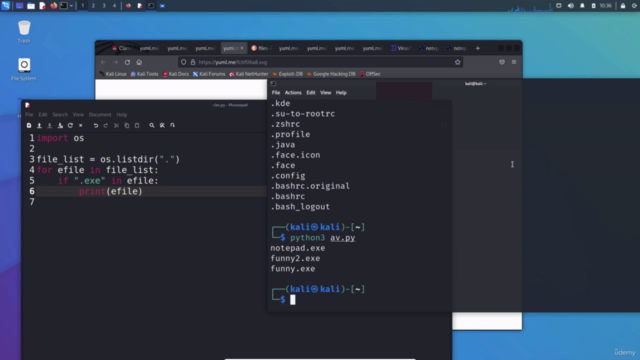Open the Firefox home page
The width and height of the screenshot is (640, 360).
pos(139,62)
